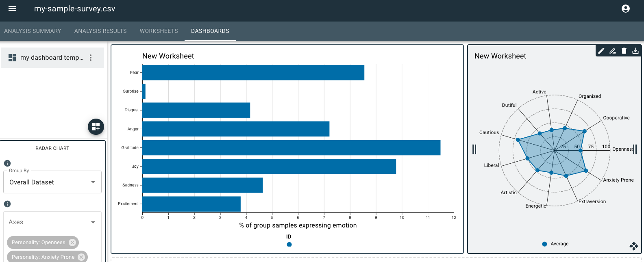Select the Dashboards tab
The height and width of the screenshot is (262, 644).
[x=210, y=31]
